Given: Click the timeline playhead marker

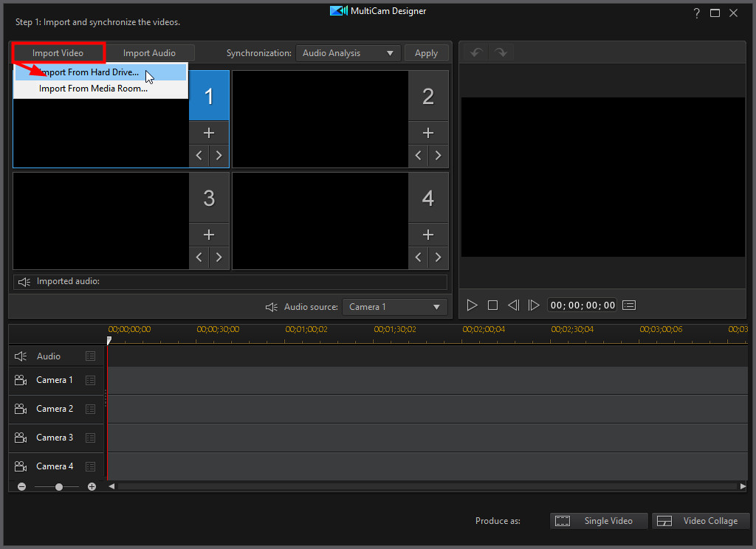Looking at the screenshot, I should click(109, 340).
